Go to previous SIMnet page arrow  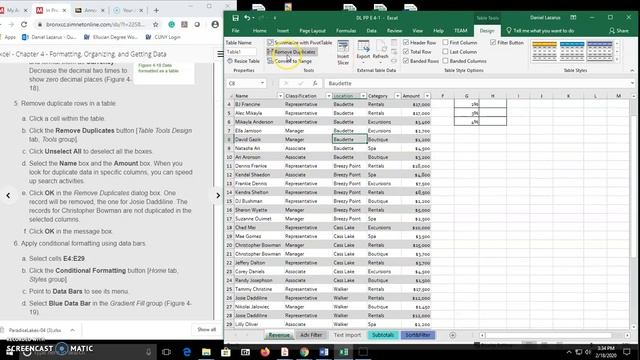tap(8, 196)
